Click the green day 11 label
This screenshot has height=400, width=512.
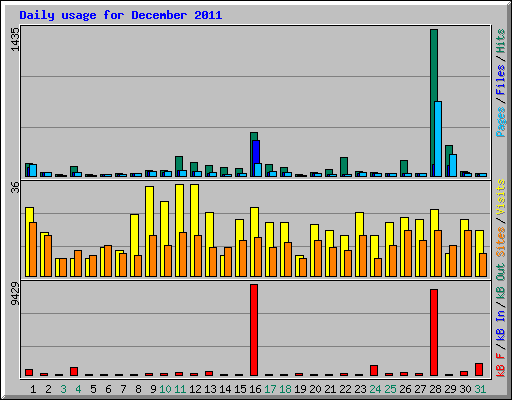pos(180,389)
